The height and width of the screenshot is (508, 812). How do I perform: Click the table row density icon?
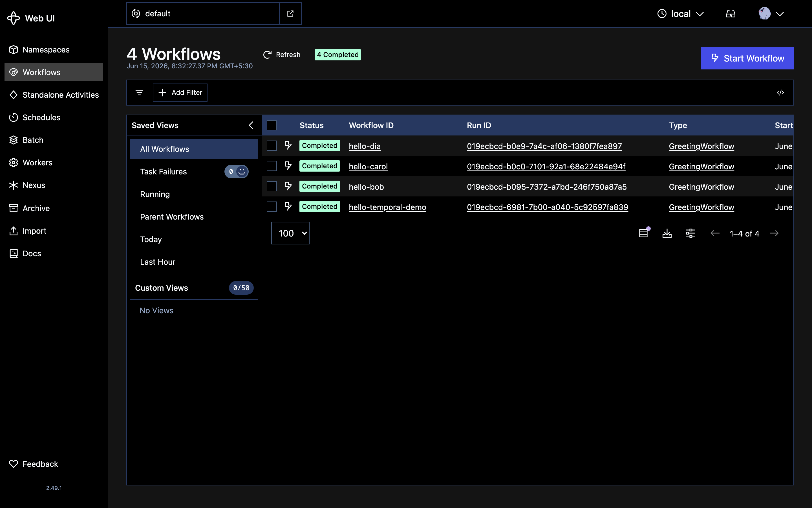[644, 233]
